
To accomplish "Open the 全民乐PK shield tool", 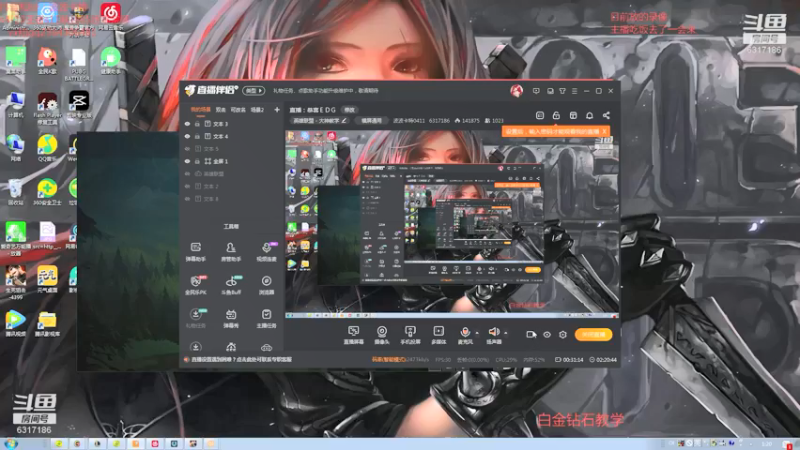I will tap(195, 285).
